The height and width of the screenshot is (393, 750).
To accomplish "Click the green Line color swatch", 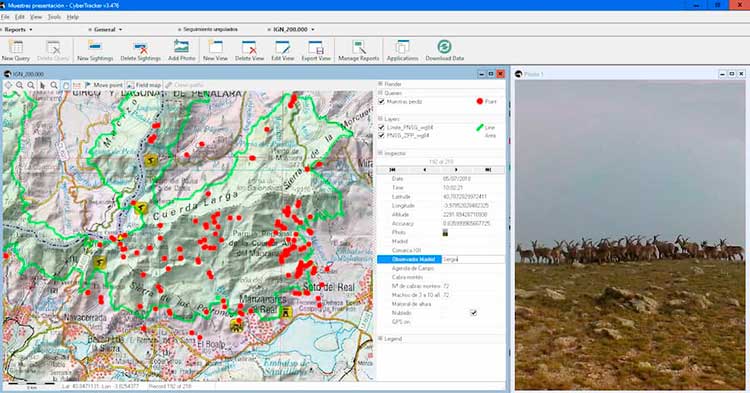I will pyautogui.click(x=480, y=128).
